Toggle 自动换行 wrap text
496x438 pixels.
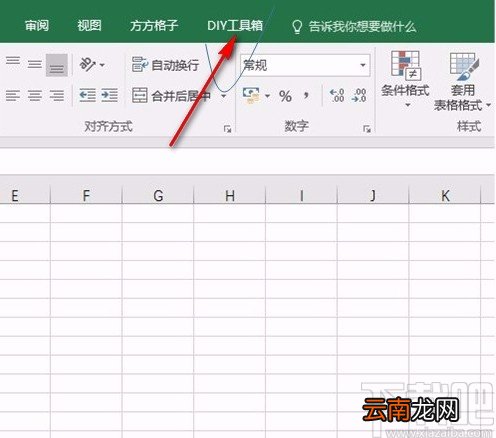coord(166,65)
